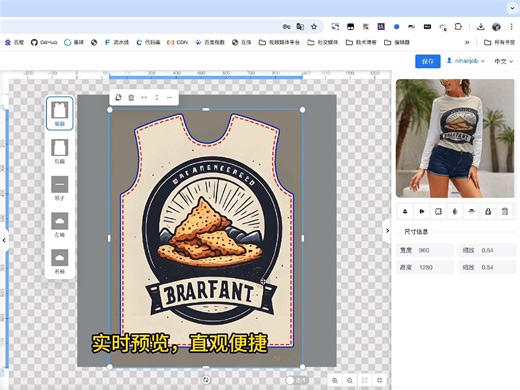
Task: Open the browser three-dot menu
Action: point(511,27)
